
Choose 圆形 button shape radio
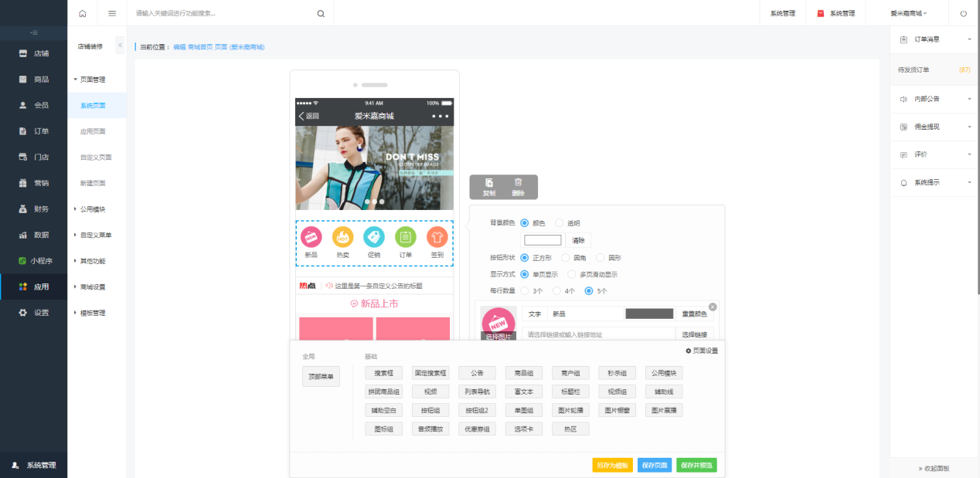601,258
